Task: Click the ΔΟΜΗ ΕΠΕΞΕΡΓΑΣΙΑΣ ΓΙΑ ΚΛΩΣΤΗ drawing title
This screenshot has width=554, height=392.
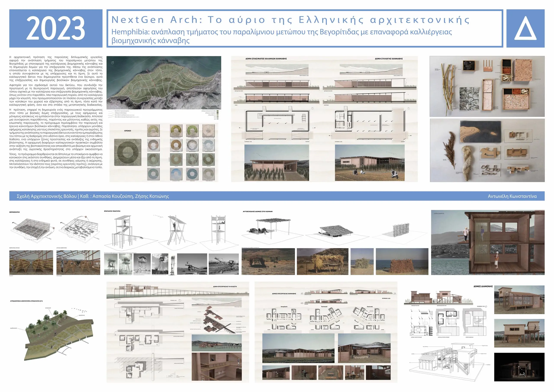Action: (x=225, y=287)
